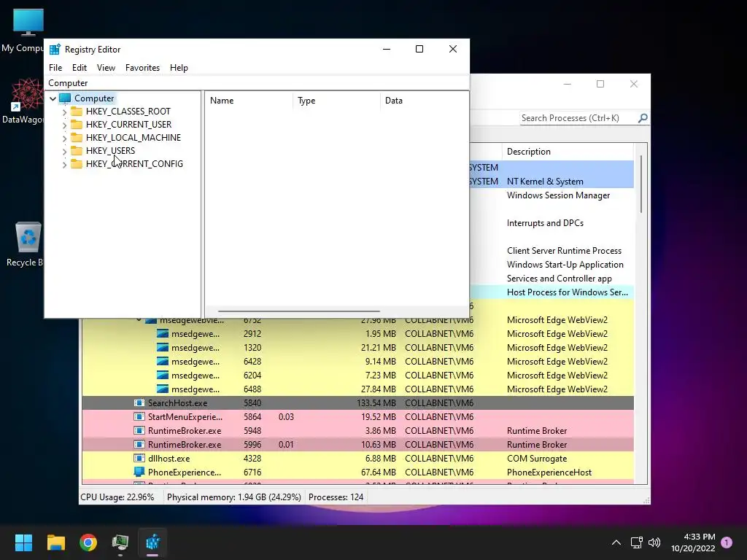Image resolution: width=747 pixels, height=560 pixels.
Task: Select RuntimeBroker.exe with PID 5996
Action: [357, 444]
